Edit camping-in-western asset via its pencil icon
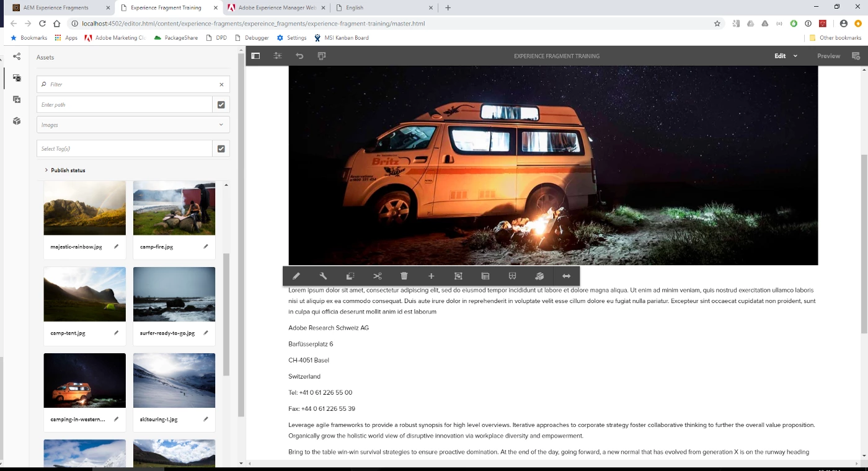Image resolution: width=868 pixels, height=471 pixels. (116, 419)
